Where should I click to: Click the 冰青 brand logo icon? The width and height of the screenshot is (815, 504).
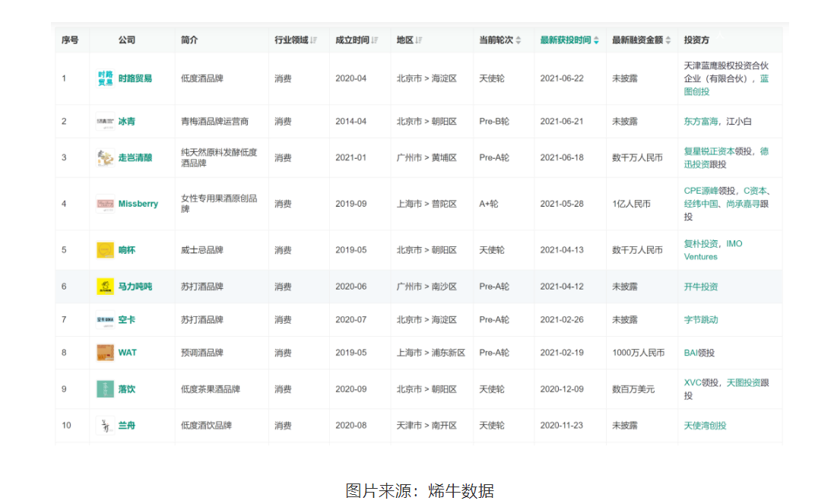(105, 121)
